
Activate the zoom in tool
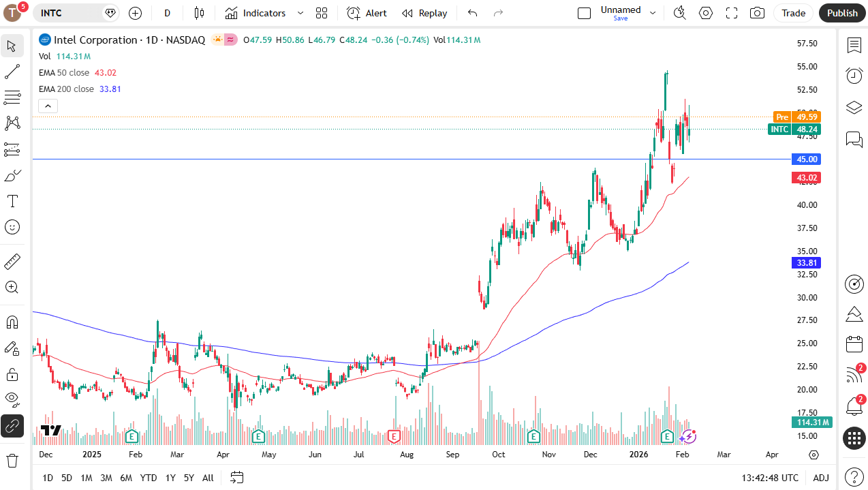12,287
